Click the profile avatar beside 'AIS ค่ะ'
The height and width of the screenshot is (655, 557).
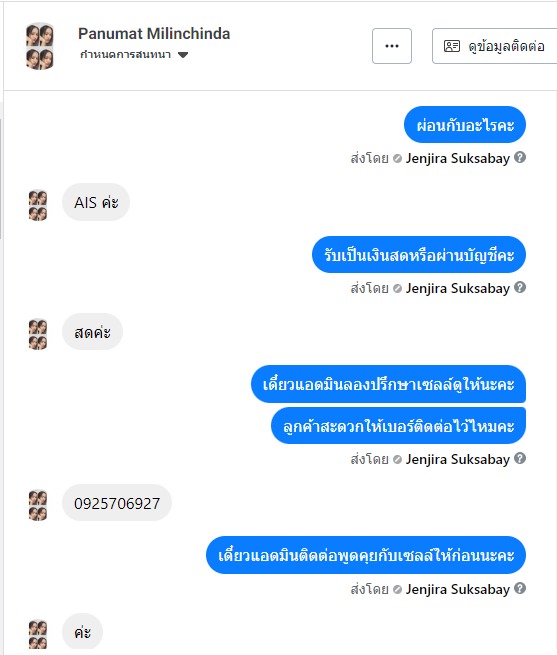(x=38, y=205)
